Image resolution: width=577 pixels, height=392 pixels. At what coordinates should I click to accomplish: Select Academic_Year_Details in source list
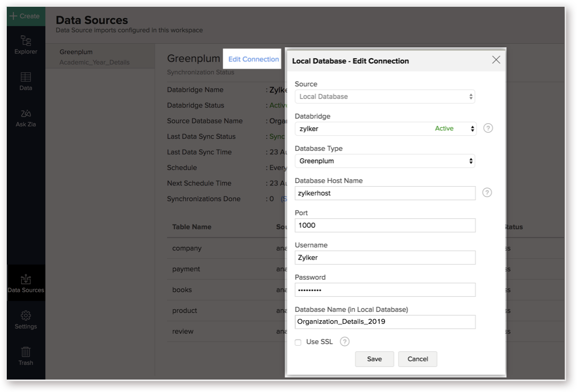pyautogui.click(x=95, y=62)
